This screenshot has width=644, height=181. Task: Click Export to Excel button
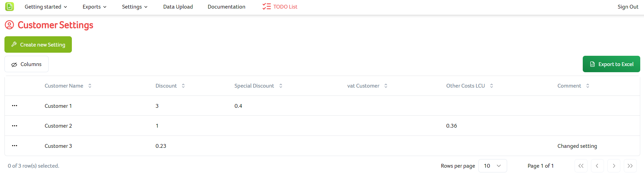point(611,64)
